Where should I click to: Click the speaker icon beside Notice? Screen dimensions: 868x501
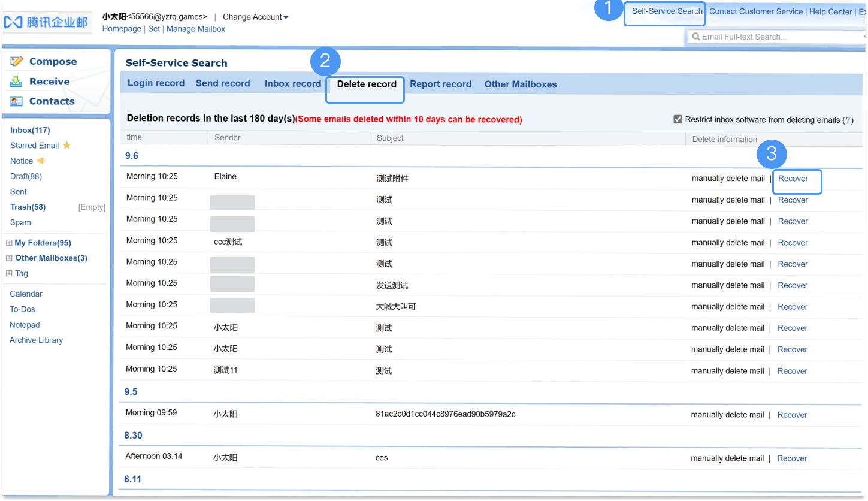point(41,161)
